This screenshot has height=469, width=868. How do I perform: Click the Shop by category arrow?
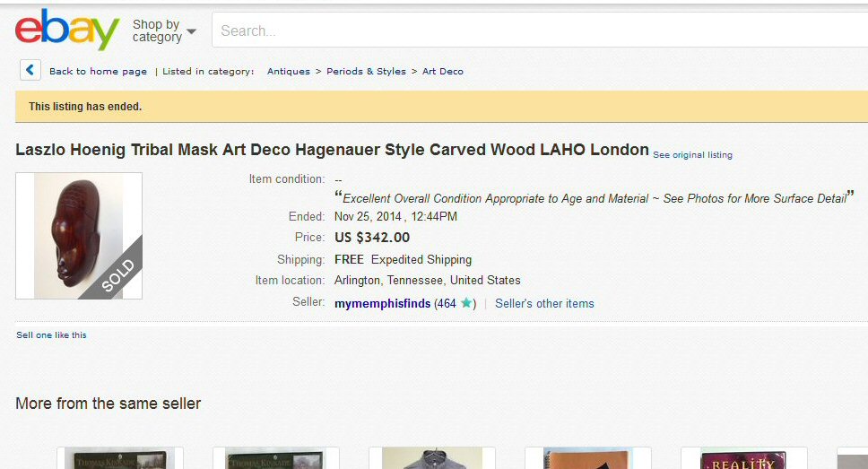(192, 31)
